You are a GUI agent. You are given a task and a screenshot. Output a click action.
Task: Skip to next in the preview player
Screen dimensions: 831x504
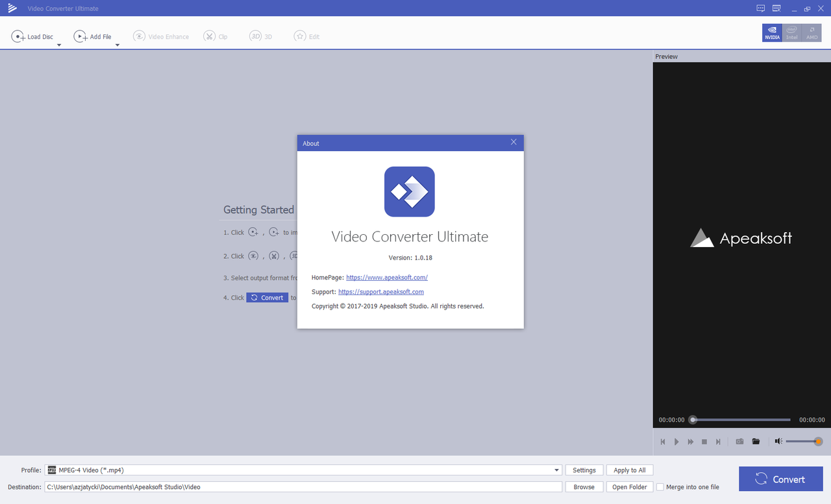pos(718,442)
